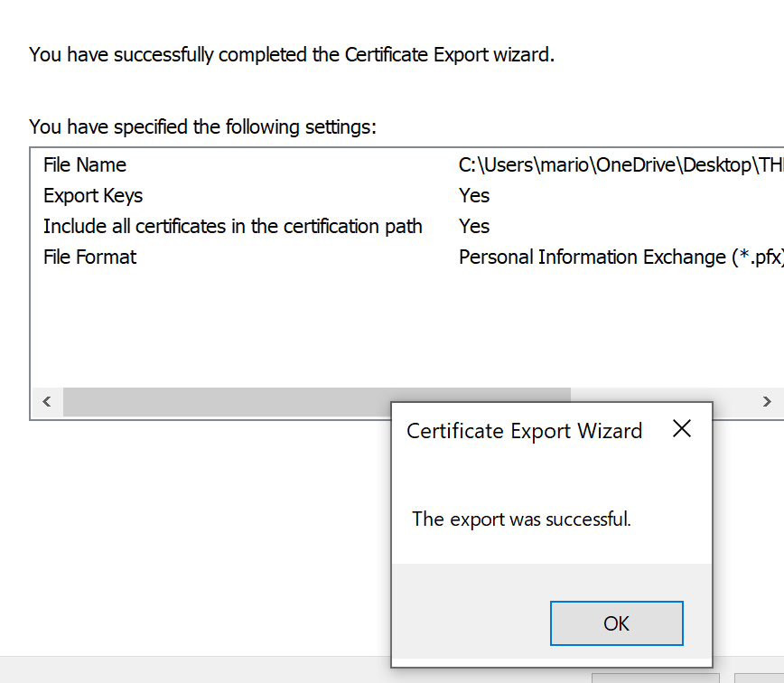The height and width of the screenshot is (683, 784).
Task: Select the File Name row
Action: pos(85,165)
